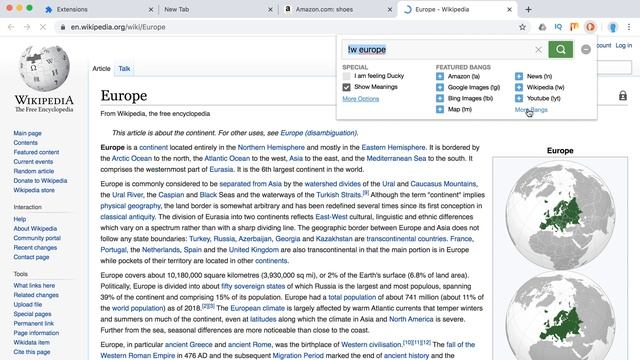The width and height of the screenshot is (640, 360).
Task: Toggle the 'I am feeling Ducky' checkbox
Action: click(347, 76)
